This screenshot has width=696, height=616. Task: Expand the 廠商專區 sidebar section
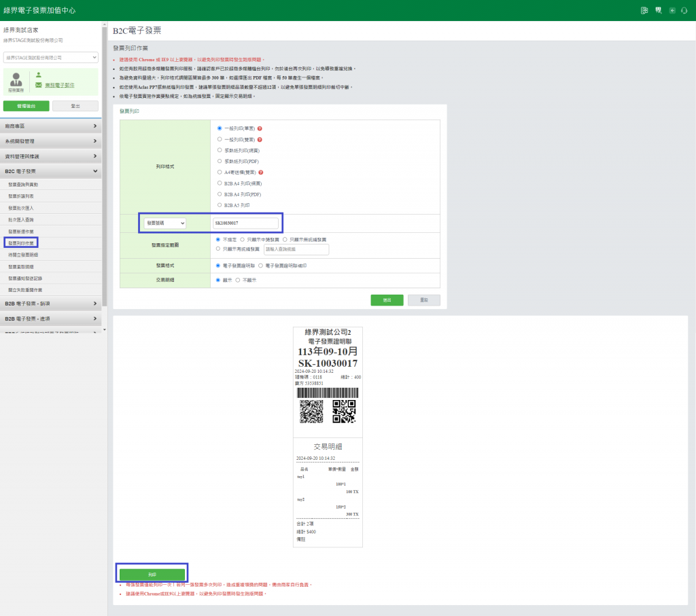50,126
